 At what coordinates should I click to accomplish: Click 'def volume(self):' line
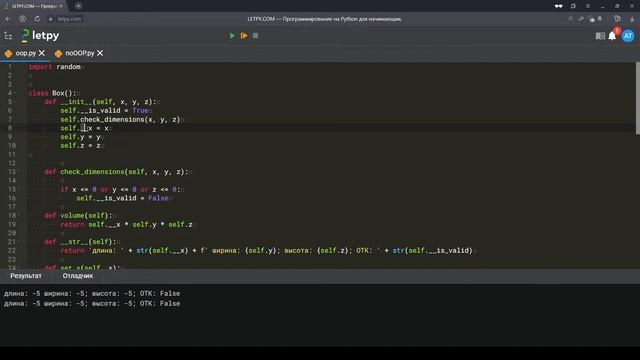(x=78, y=216)
